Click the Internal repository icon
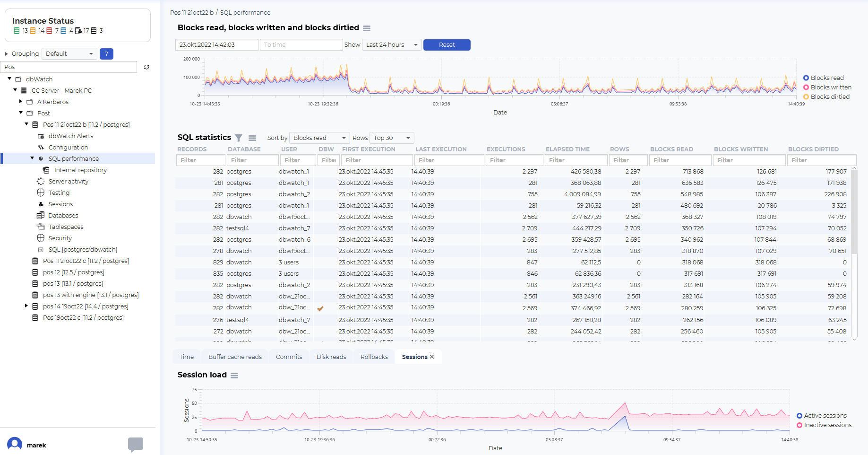This screenshot has width=868, height=455. pos(46,170)
